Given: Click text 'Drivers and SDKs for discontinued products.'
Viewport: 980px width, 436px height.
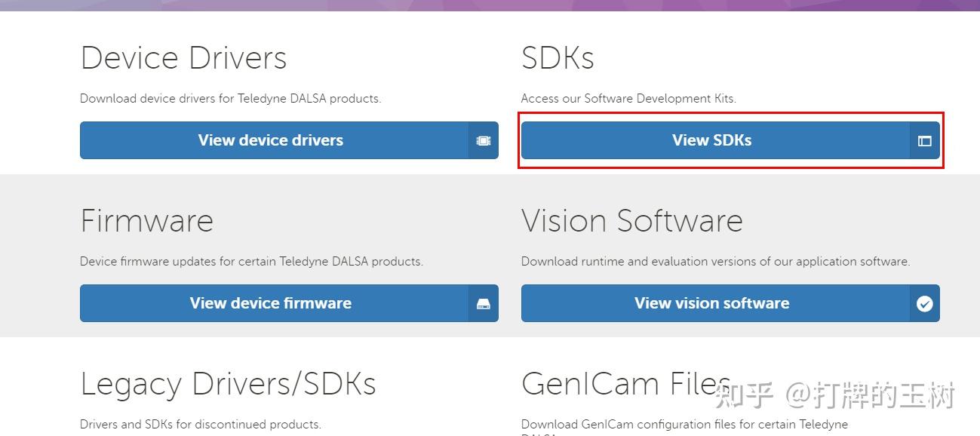Looking at the screenshot, I should [x=201, y=425].
